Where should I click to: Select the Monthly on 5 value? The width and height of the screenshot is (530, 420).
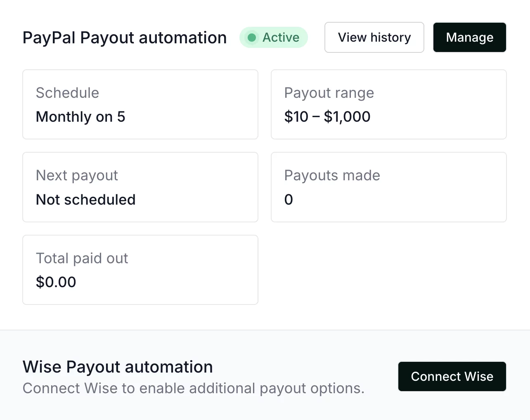(80, 117)
